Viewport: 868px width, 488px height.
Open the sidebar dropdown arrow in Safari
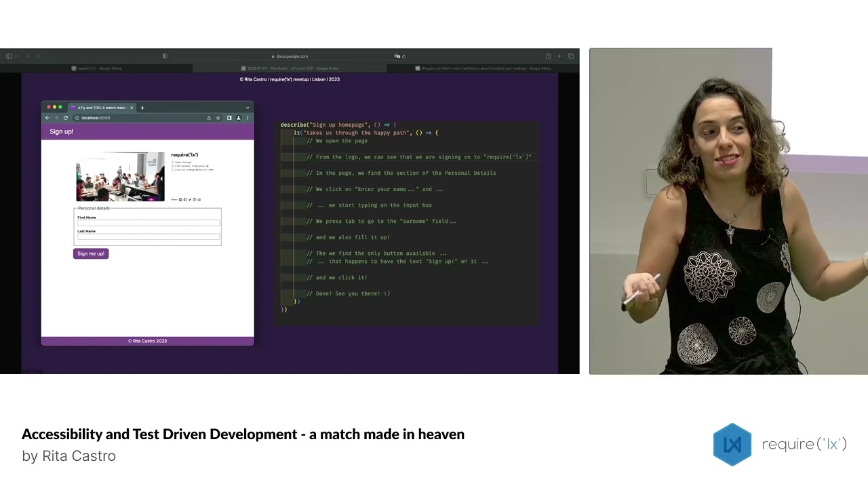17,56
